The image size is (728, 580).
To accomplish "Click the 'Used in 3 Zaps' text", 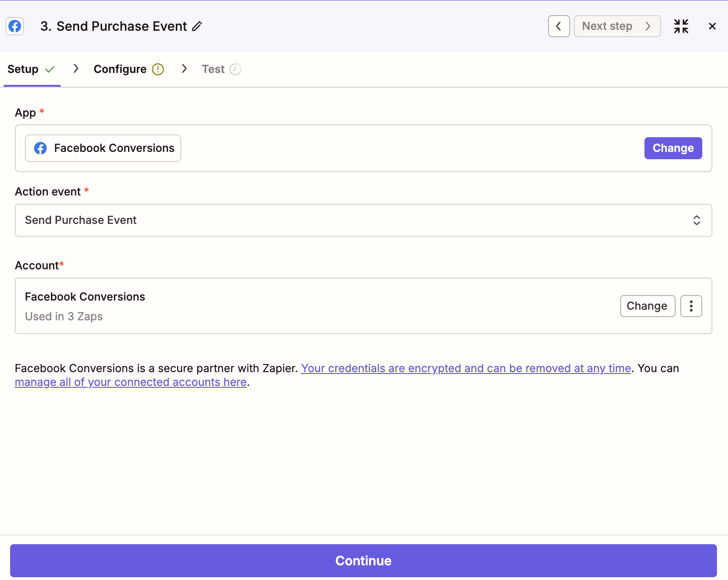I will [x=64, y=317].
